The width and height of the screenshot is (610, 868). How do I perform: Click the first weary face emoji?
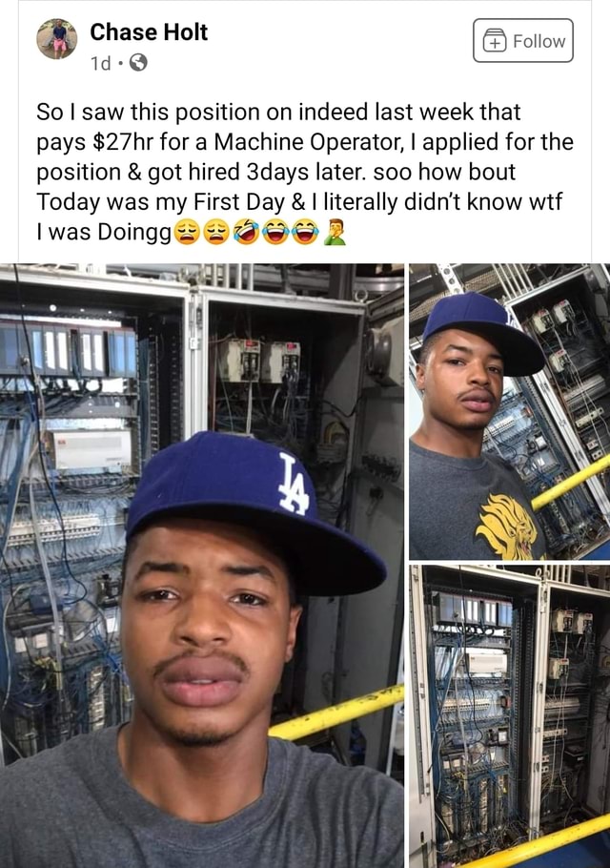(x=188, y=232)
